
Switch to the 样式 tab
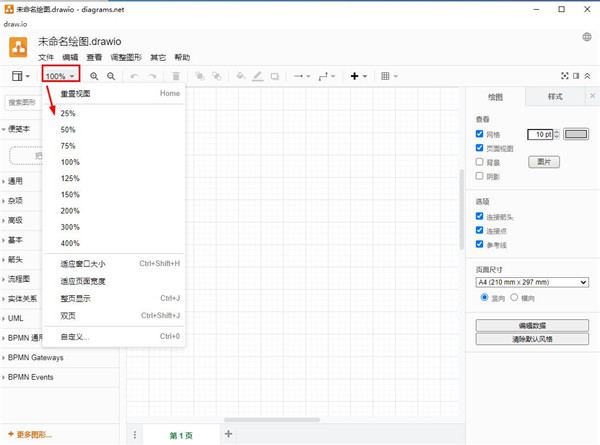[x=556, y=97]
